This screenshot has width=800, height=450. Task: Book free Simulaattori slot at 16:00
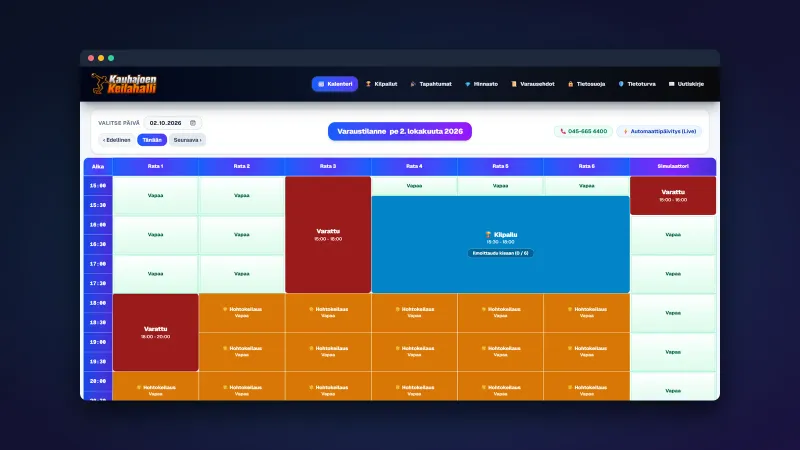[673, 235]
